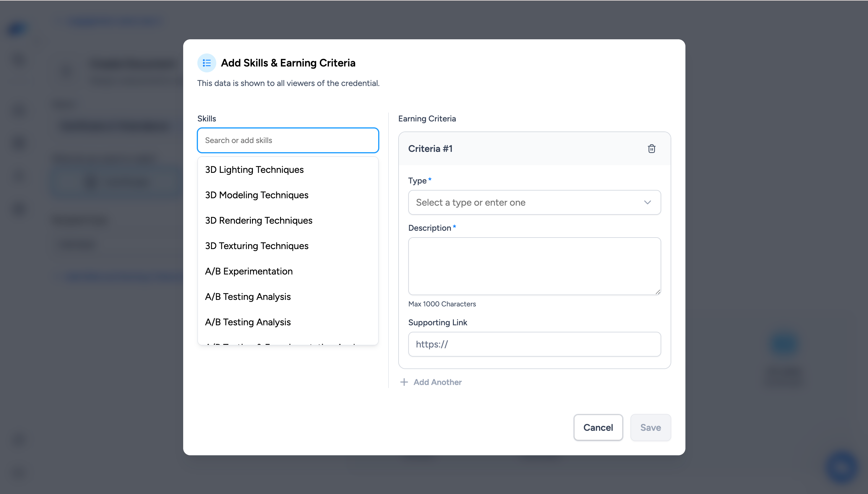Click the plus icon for Add Another
The height and width of the screenshot is (494, 868).
pyautogui.click(x=404, y=382)
